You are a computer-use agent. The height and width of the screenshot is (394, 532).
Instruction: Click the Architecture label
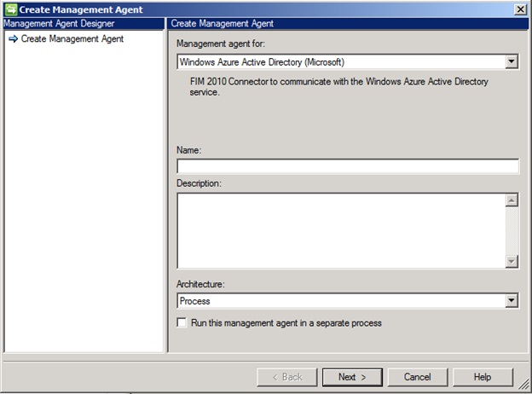200,284
